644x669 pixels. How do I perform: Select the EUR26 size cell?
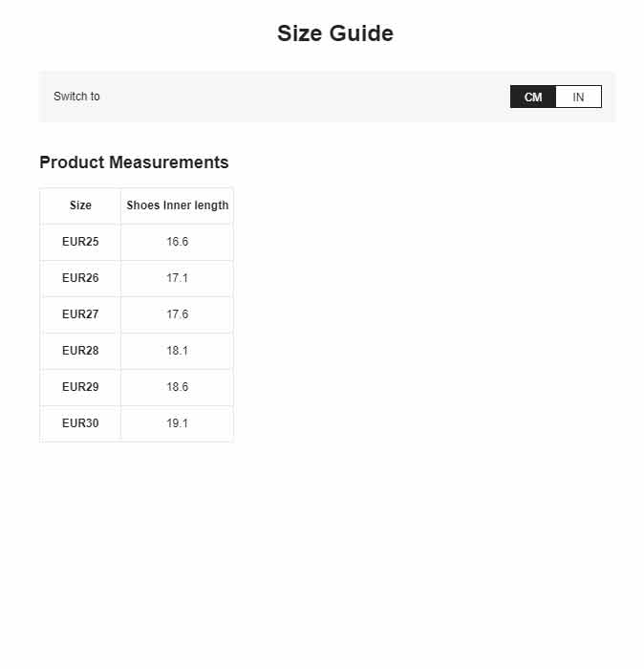80,278
